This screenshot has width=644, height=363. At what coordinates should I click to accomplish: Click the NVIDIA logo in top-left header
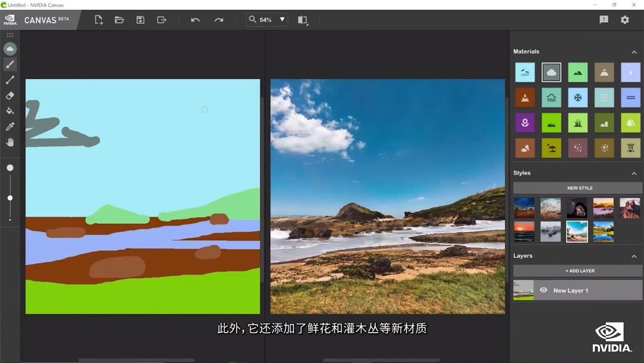[x=10, y=20]
